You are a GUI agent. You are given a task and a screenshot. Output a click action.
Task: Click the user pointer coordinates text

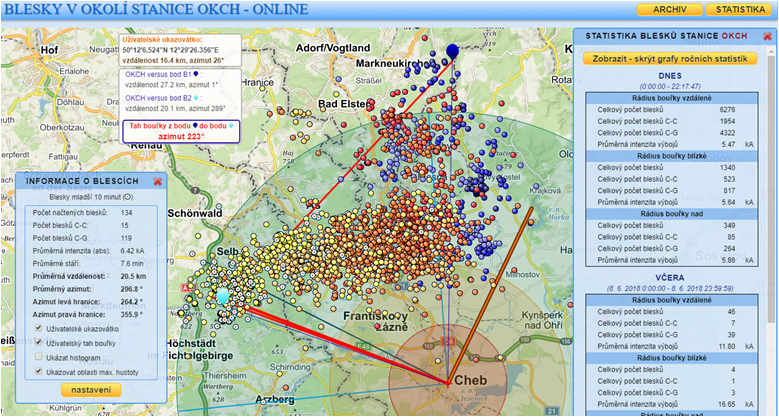pyautogui.click(x=170, y=50)
